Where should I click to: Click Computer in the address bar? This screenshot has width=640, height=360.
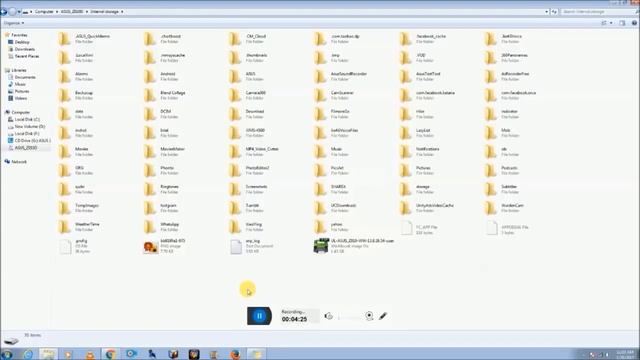click(x=44, y=12)
